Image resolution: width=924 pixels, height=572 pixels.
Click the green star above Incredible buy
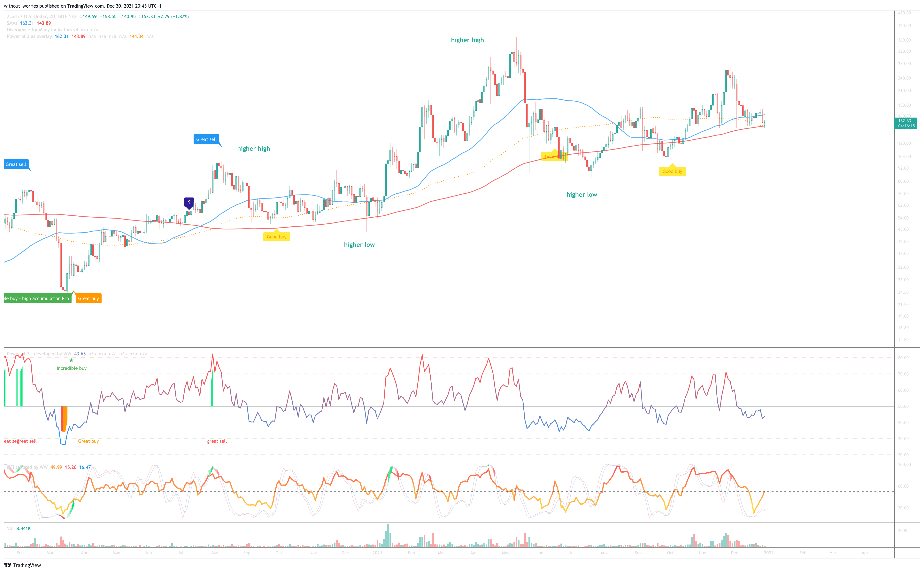pyautogui.click(x=71, y=360)
